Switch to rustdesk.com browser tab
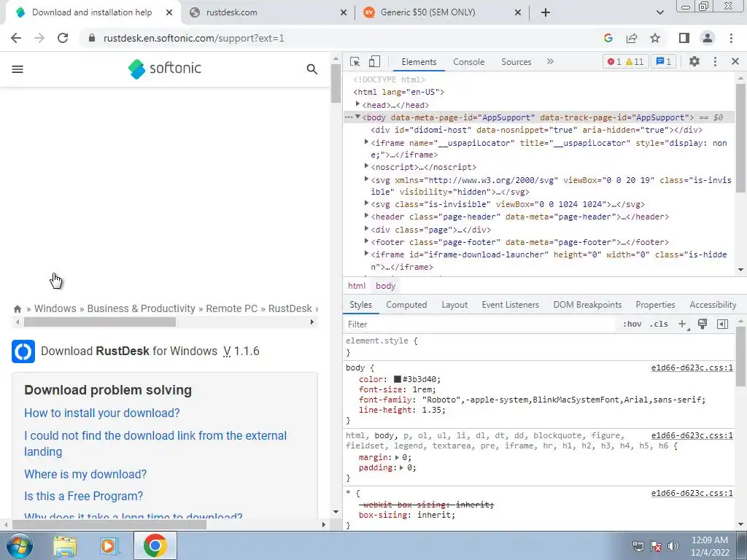Viewport: 747px width, 560px height. pos(268,12)
